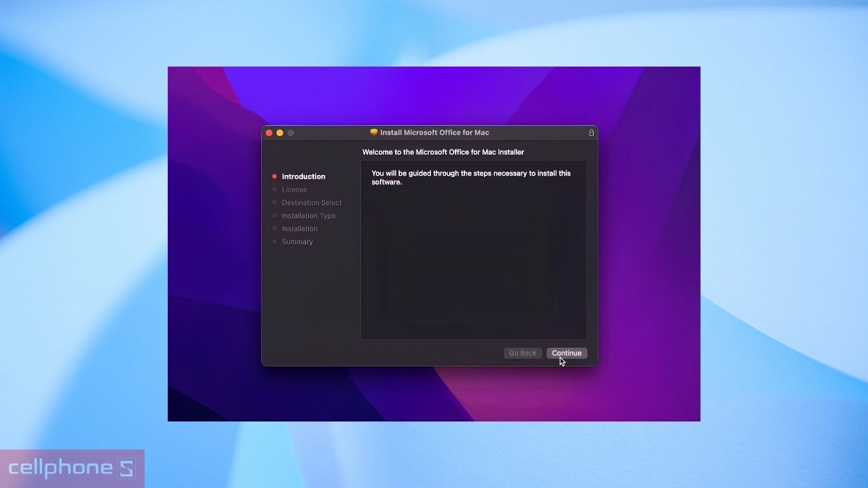
Task: Select the Introduction step in sidebar
Action: [x=303, y=176]
